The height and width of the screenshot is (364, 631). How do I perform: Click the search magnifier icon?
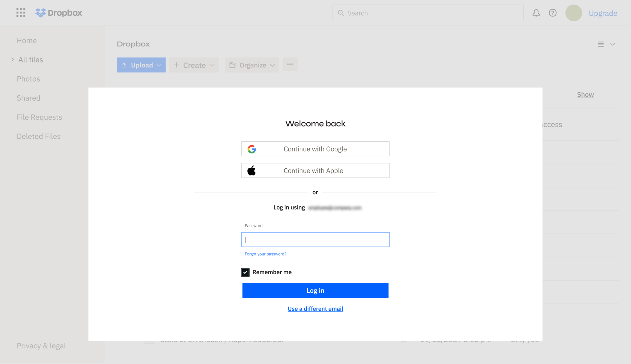[340, 13]
